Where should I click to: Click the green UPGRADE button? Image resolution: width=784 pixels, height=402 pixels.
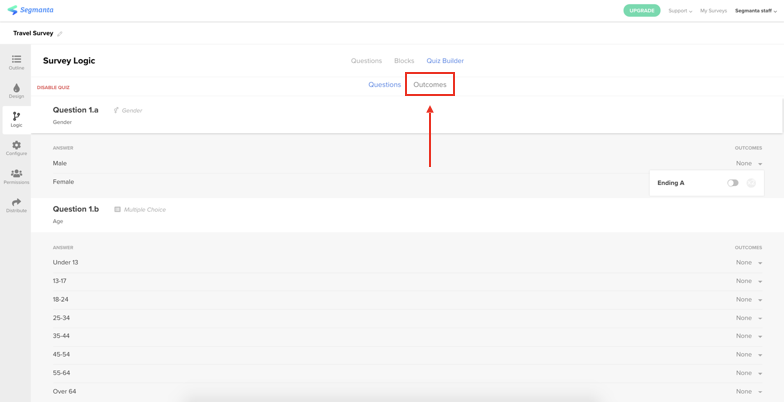click(642, 10)
